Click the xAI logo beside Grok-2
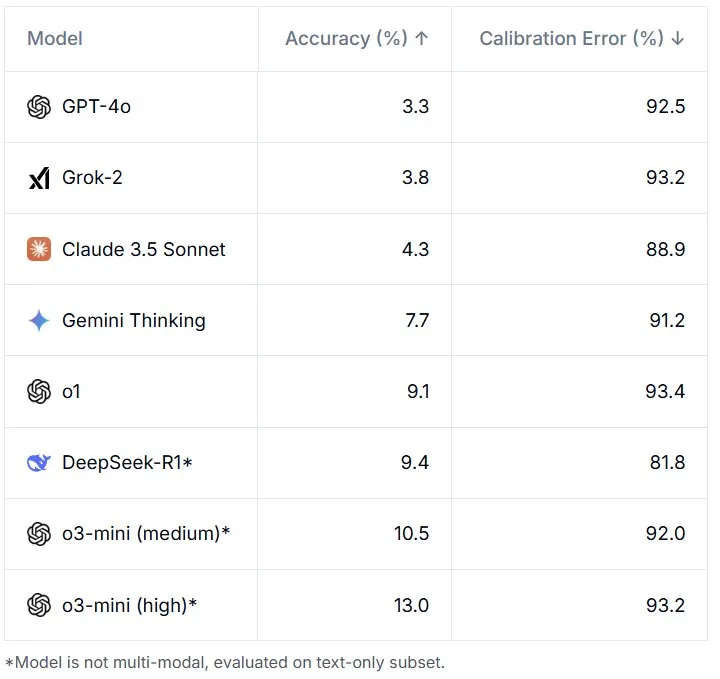The width and height of the screenshot is (720, 679). [x=39, y=178]
